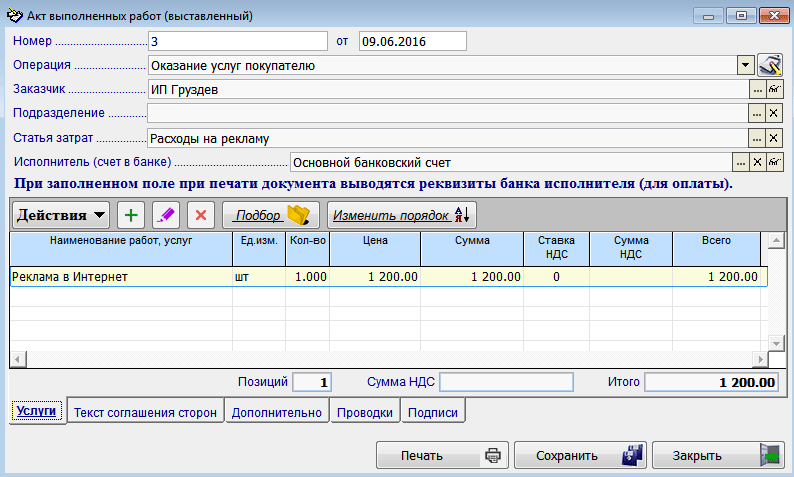Click the green plus add row icon
The height and width of the screenshot is (477, 794).
click(x=131, y=215)
